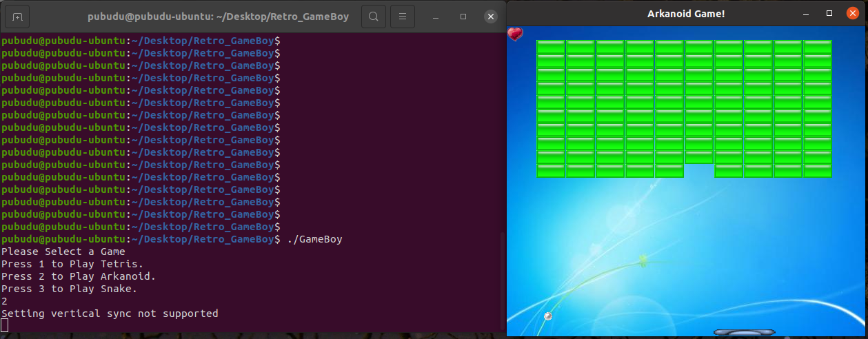868x339 pixels.
Task: Click the short brick in sixth column bottom
Action: [x=699, y=157]
